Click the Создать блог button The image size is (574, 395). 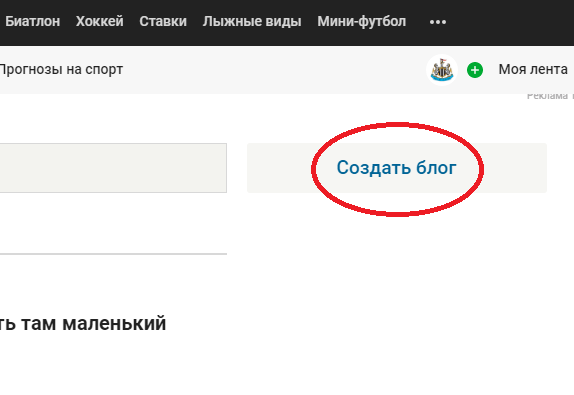tap(396, 168)
